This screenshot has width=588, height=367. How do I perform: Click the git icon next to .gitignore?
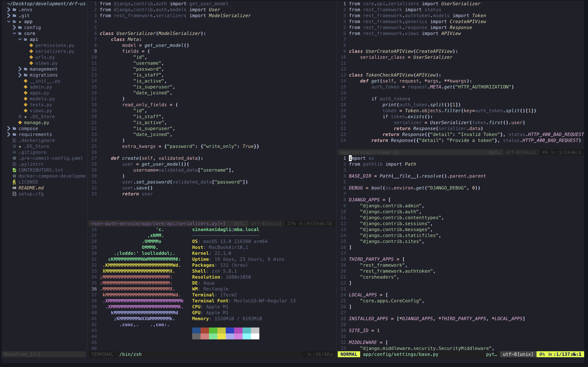pos(14,152)
